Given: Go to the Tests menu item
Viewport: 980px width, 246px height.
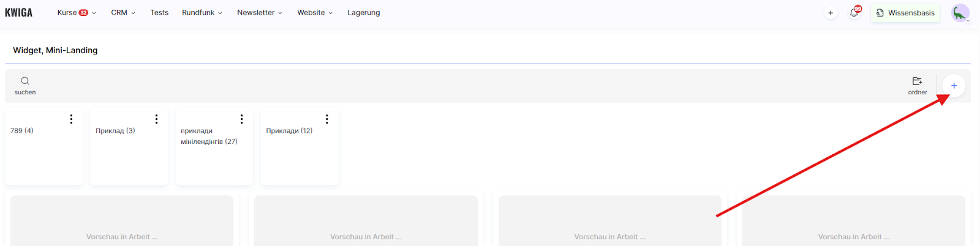Looking at the screenshot, I should click(159, 12).
